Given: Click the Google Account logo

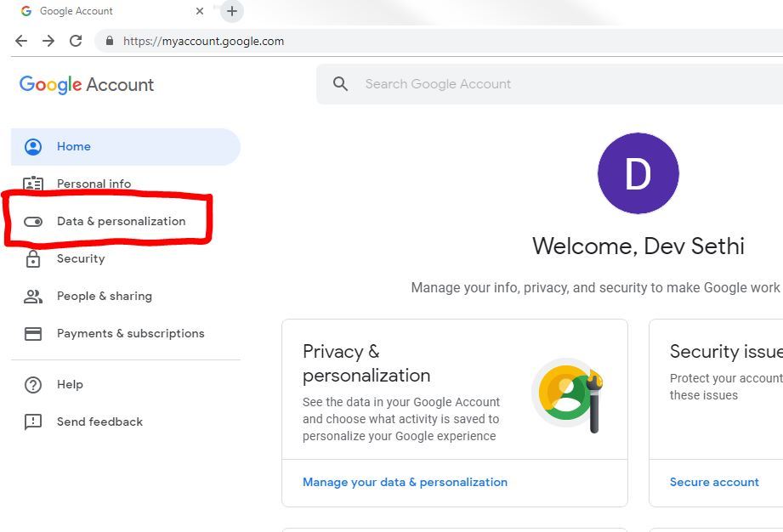Looking at the screenshot, I should 87,85.
